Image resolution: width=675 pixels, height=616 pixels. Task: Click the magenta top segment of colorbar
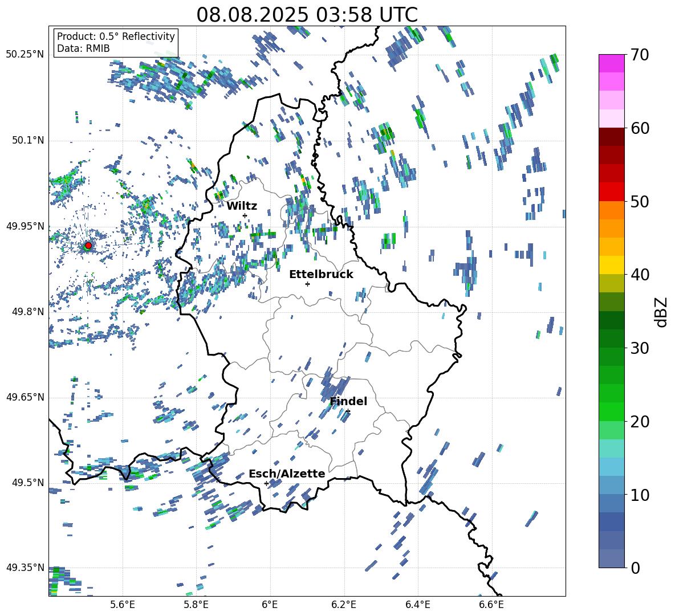coord(611,63)
